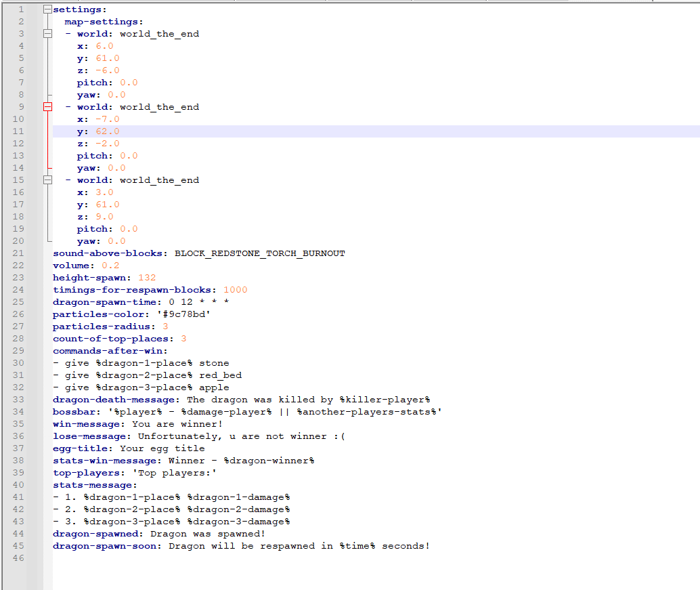The width and height of the screenshot is (700, 590).
Task: Click the timings-for-respawn-blocks value 1000
Action: [235, 290]
